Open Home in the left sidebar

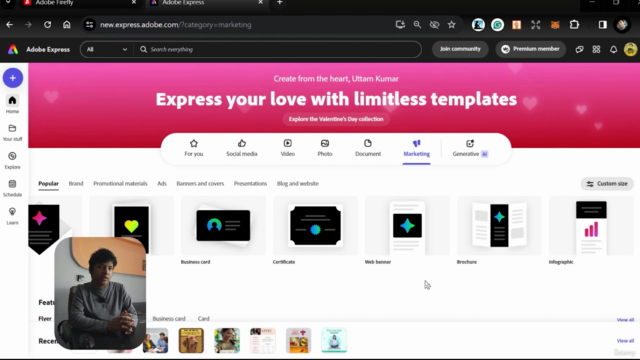(x=12, y=104)
